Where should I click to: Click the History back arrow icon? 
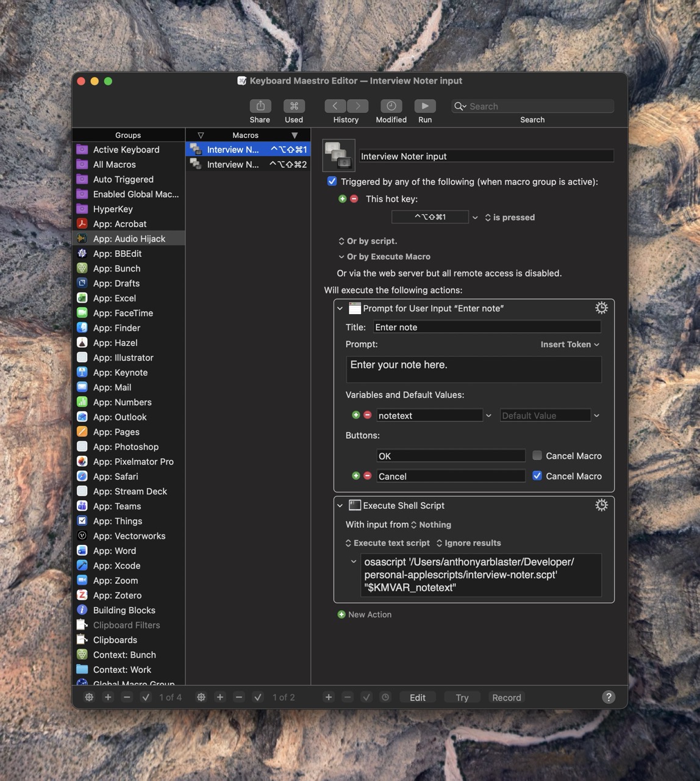point(335,106)
